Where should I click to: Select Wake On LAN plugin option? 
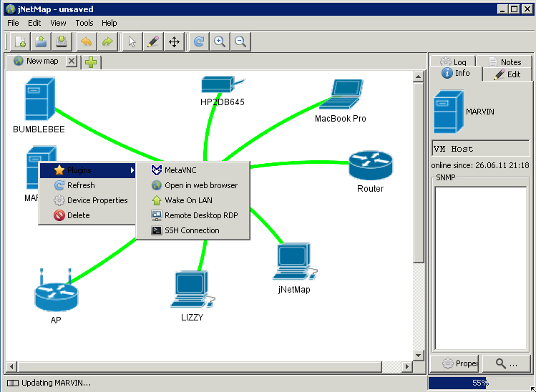[188, 200]
